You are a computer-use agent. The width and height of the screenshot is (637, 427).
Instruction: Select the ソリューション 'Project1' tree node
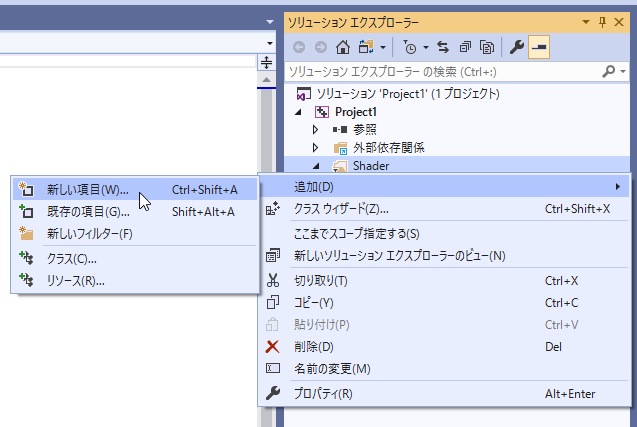coord(408,94)
